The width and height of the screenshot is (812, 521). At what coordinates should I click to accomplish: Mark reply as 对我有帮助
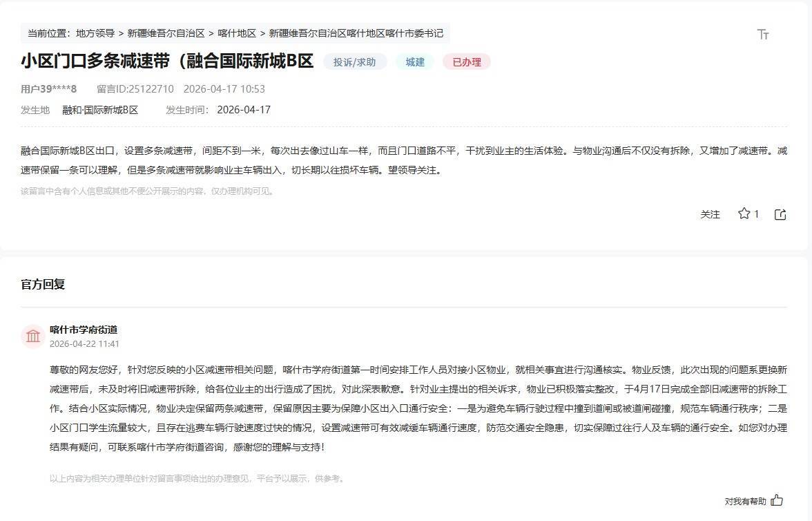pos(745,501)
